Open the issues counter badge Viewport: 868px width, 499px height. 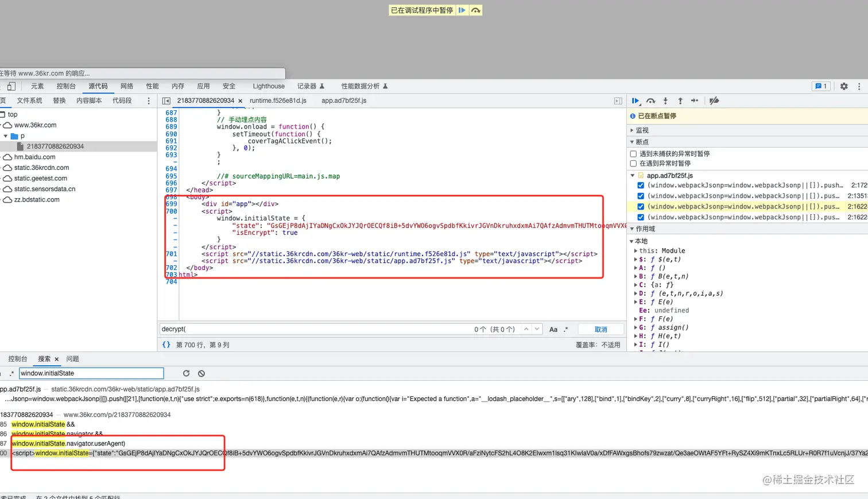[x=821, y=86]
